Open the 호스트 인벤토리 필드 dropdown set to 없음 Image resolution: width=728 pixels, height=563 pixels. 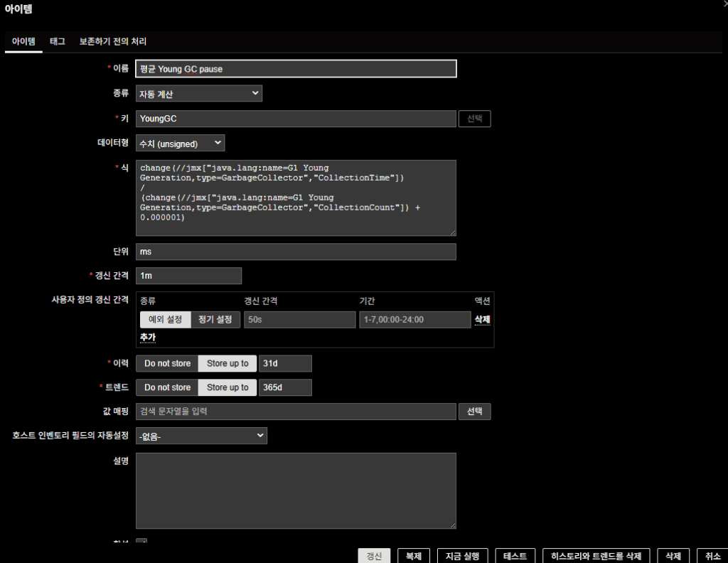(x=201, y=436)
